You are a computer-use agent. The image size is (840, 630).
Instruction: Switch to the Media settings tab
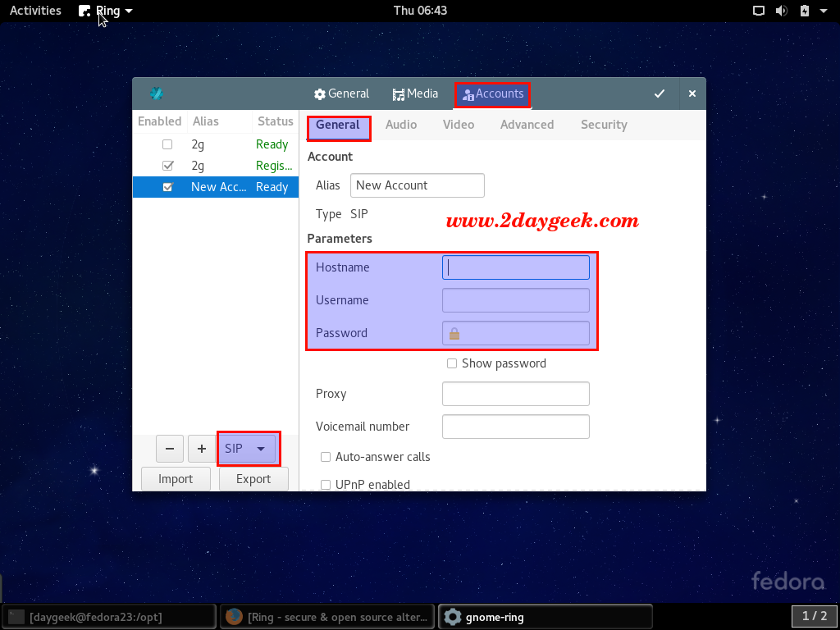point(415,94)
